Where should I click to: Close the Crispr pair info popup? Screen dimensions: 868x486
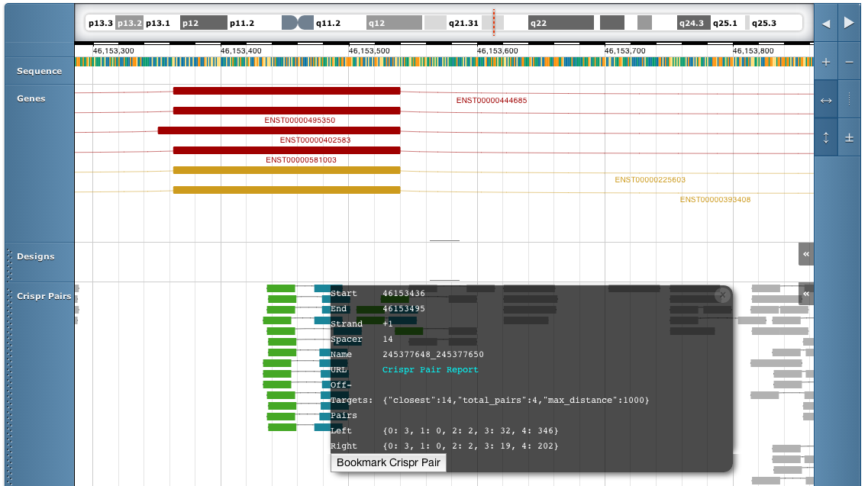coord(722,295)
